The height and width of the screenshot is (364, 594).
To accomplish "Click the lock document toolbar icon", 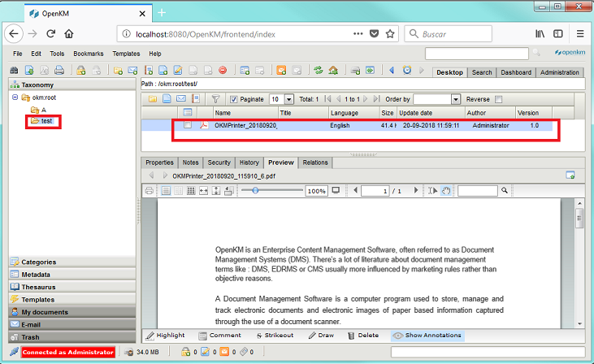I will tap(80, 70).
